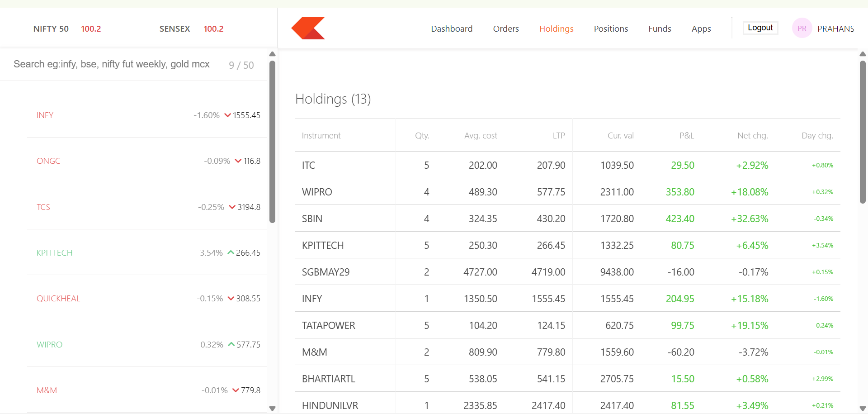868x414 pixels.
Task: Switch to the Orders tab
Action: click(506, 29)
